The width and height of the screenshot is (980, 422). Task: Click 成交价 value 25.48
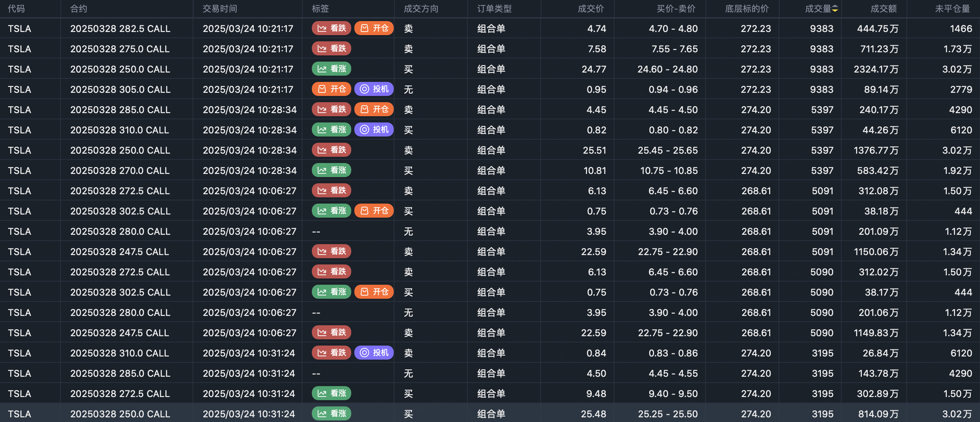coord(594,414)
